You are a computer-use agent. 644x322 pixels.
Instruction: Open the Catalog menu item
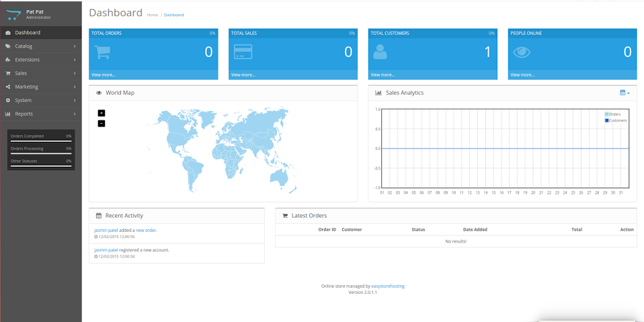pyautogui.click(x=41, y=46)
